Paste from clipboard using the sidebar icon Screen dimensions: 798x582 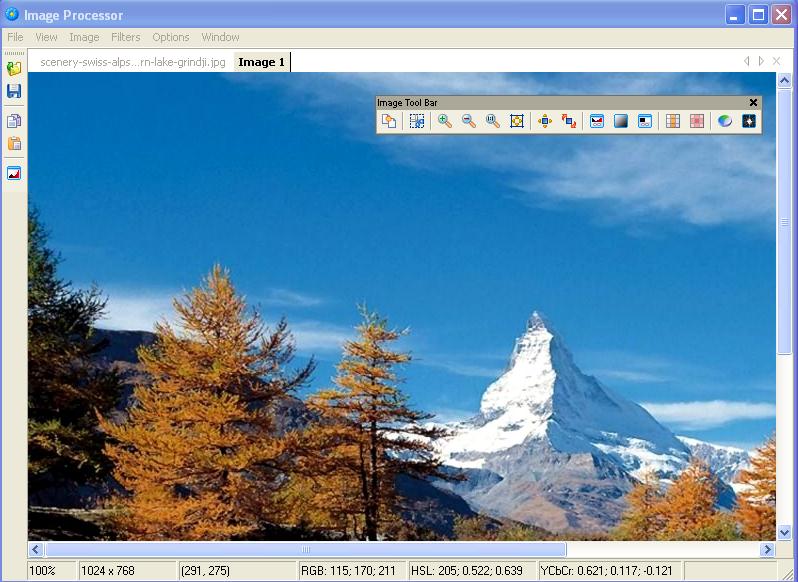tap(14, 143)
